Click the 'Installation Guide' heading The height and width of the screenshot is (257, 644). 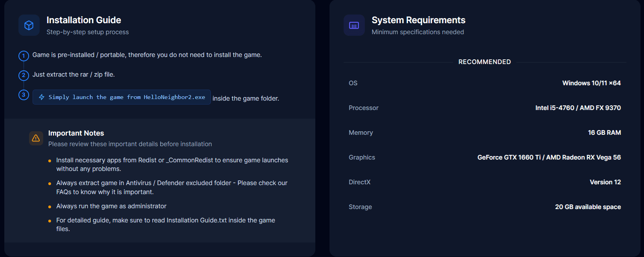(x=84, y=20)
